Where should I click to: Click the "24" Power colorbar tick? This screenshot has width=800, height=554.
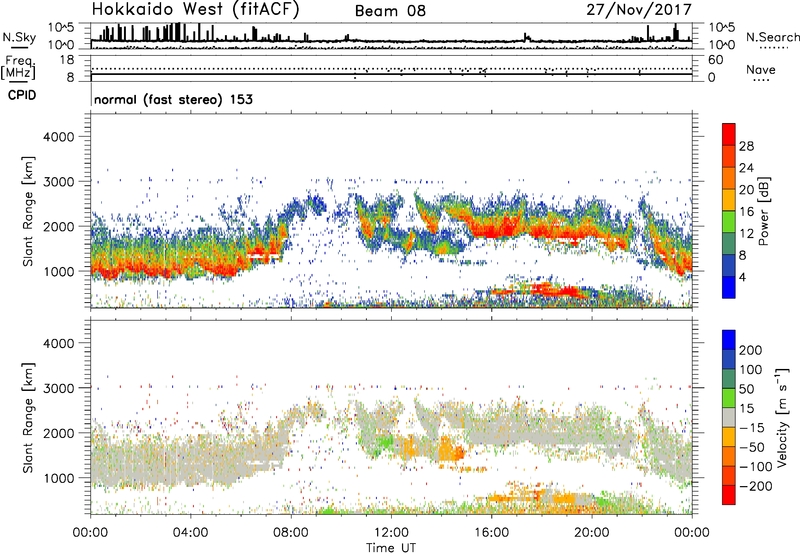pyautogui.click(x=746, y=168)
